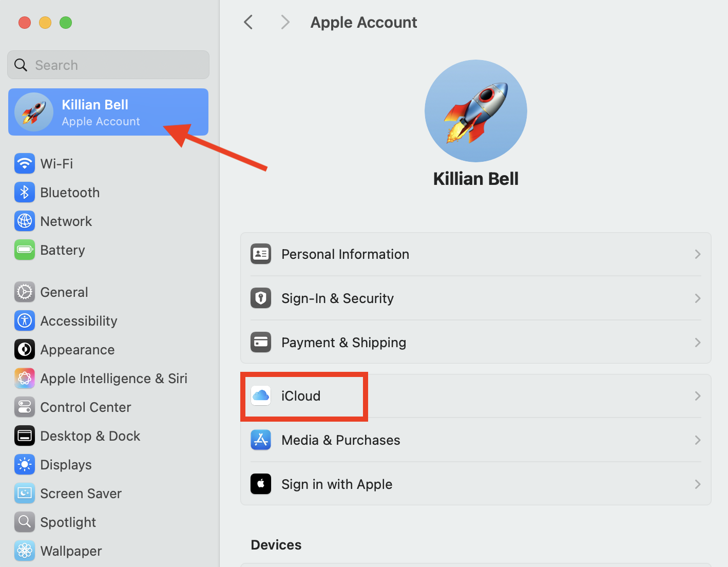The width and height of the screenshot is (728, 567).
Task: Open Accessibility settings
Action: point(78,320)
